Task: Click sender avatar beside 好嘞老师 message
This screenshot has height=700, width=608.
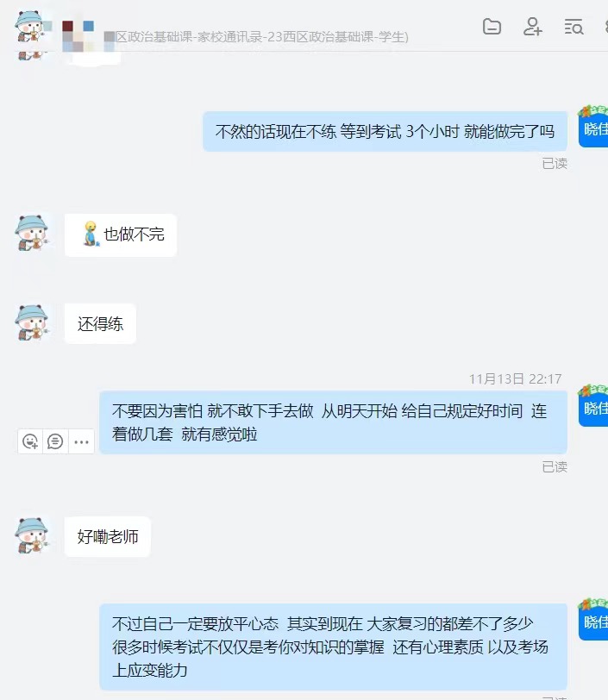Action: coord(32,535)
